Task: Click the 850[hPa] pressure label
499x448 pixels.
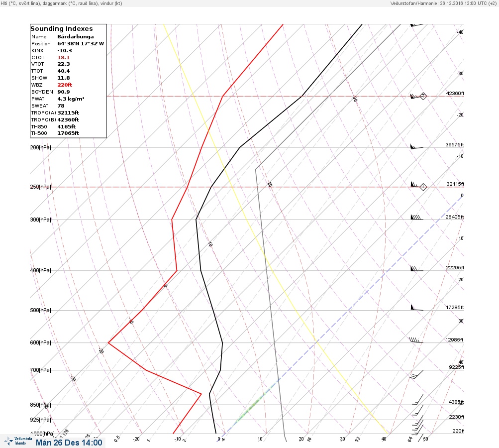Action: pyautogui.click(x=40, y=405)
